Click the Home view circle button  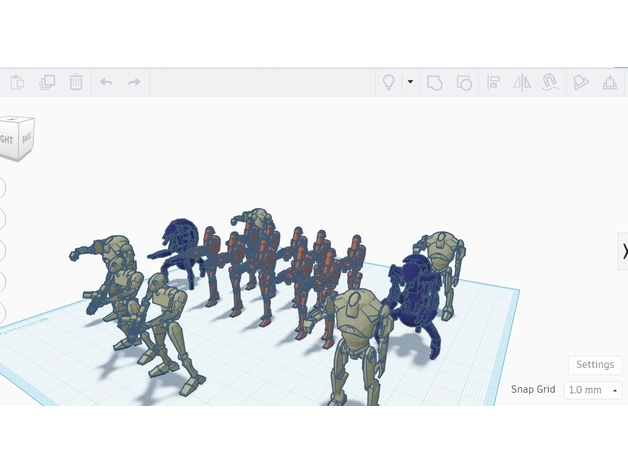[1, 187]
